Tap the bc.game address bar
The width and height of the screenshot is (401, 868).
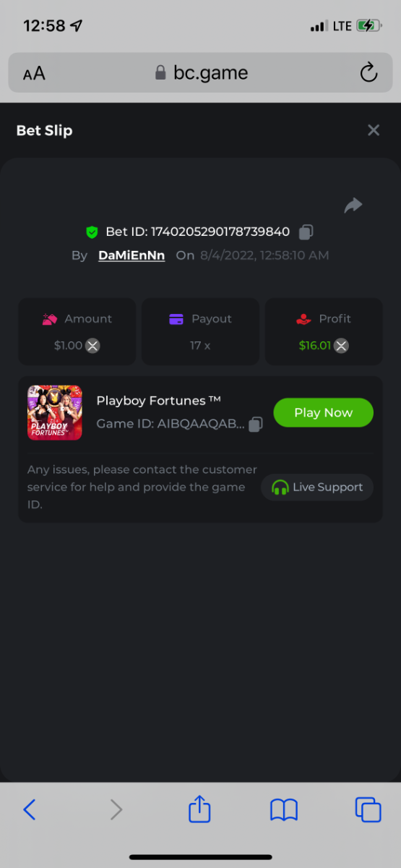[200, 72]
